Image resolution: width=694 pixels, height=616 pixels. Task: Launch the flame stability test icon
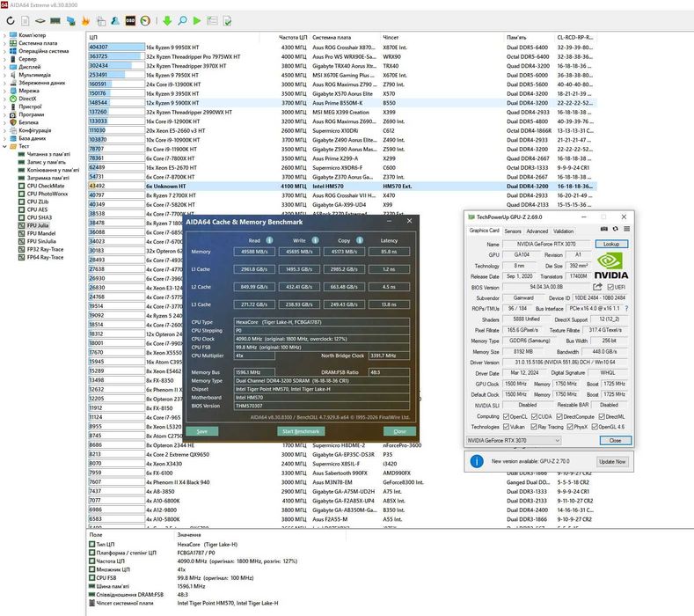[x=85, y=21]
